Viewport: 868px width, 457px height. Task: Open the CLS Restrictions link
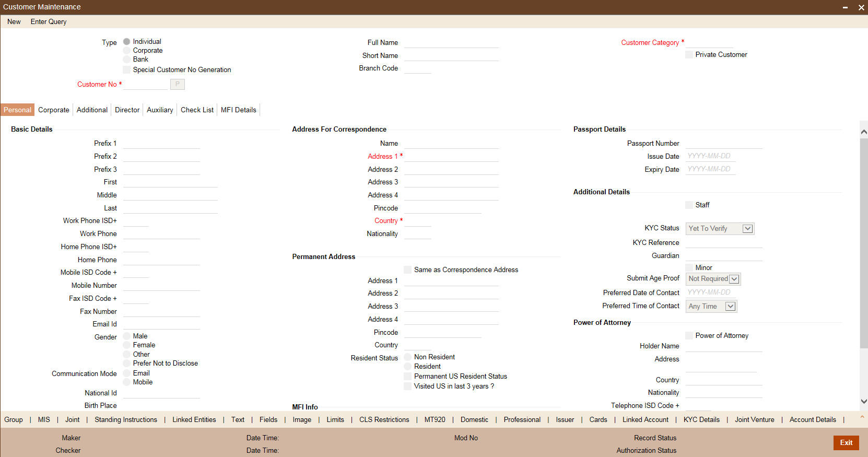(384, 419)
